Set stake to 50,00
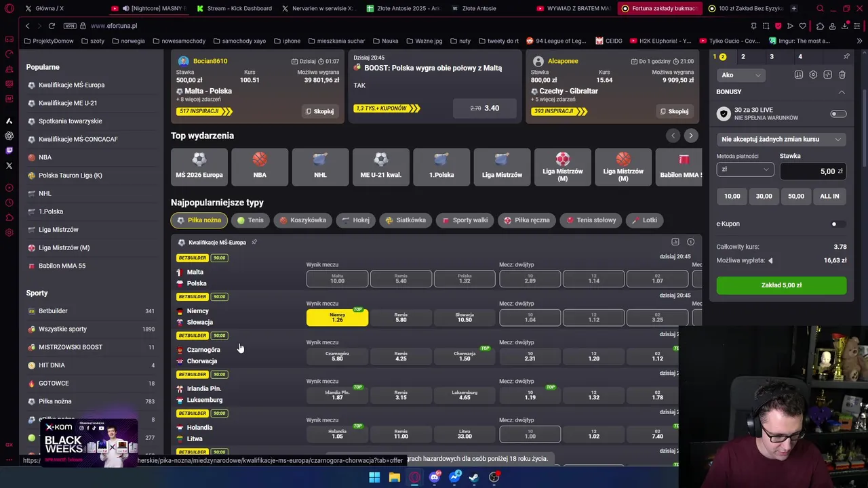 [796, 196]
